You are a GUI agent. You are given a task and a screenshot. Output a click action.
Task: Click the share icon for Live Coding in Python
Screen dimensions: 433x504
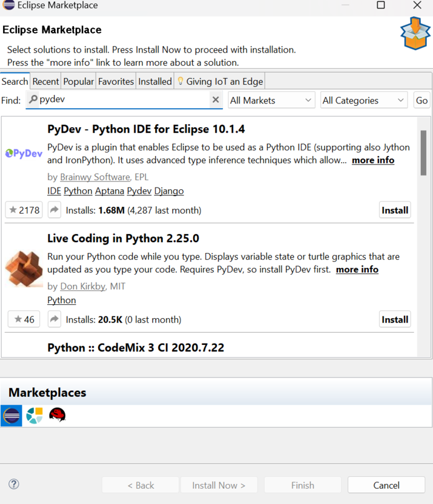click(x=55, y=319)
